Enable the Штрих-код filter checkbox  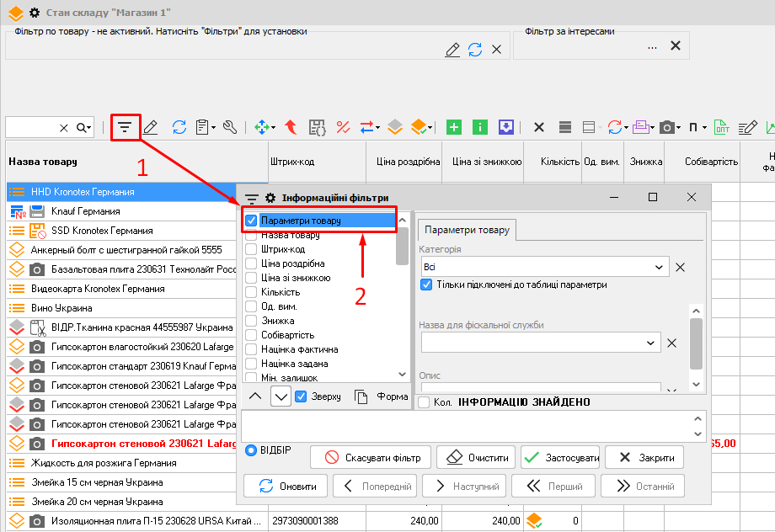coord(251,249)
